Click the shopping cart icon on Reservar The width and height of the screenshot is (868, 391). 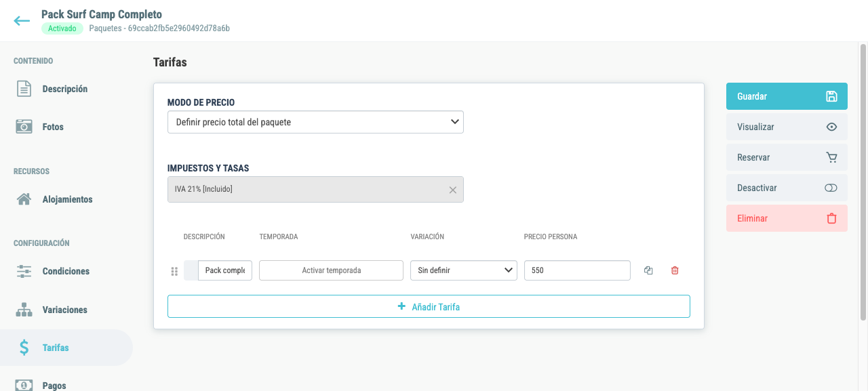(831, 157)
